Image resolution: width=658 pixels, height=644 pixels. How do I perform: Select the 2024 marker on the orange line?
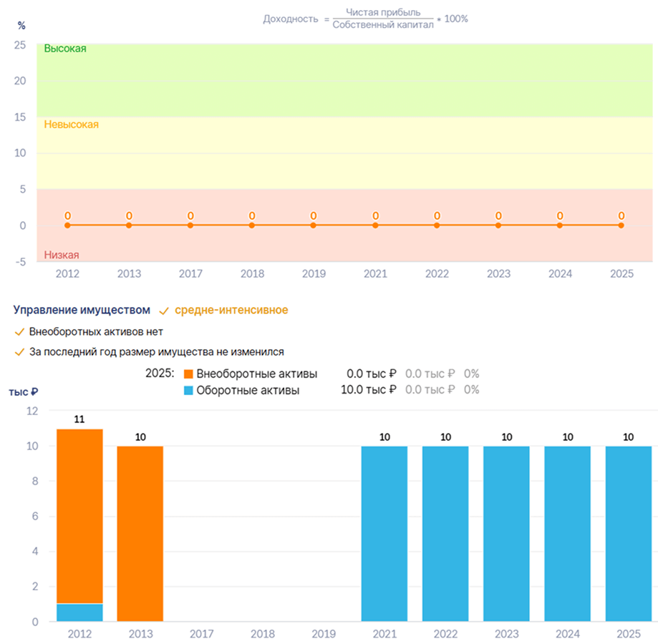click(x=560, y=225)
